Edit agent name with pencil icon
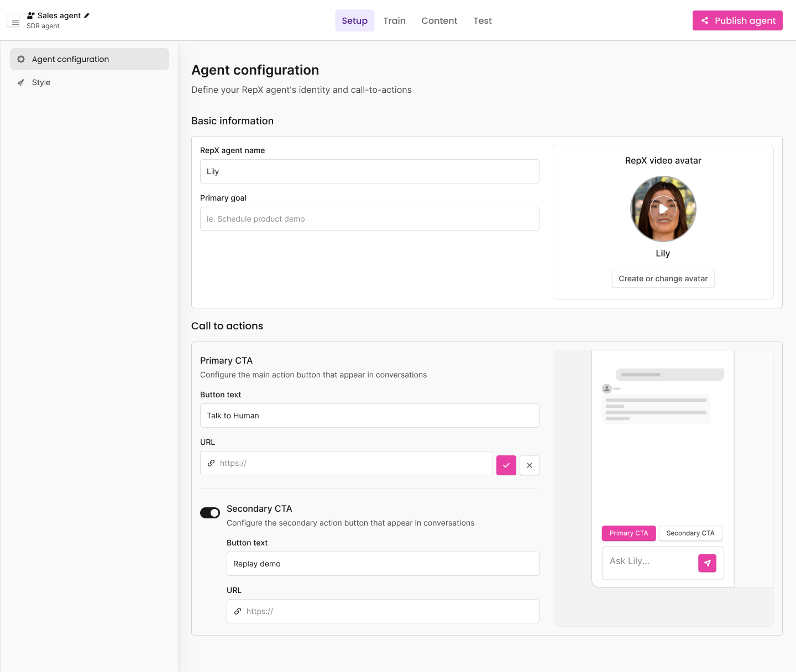The width and height of the screenshot is (796, 672). 87,15
